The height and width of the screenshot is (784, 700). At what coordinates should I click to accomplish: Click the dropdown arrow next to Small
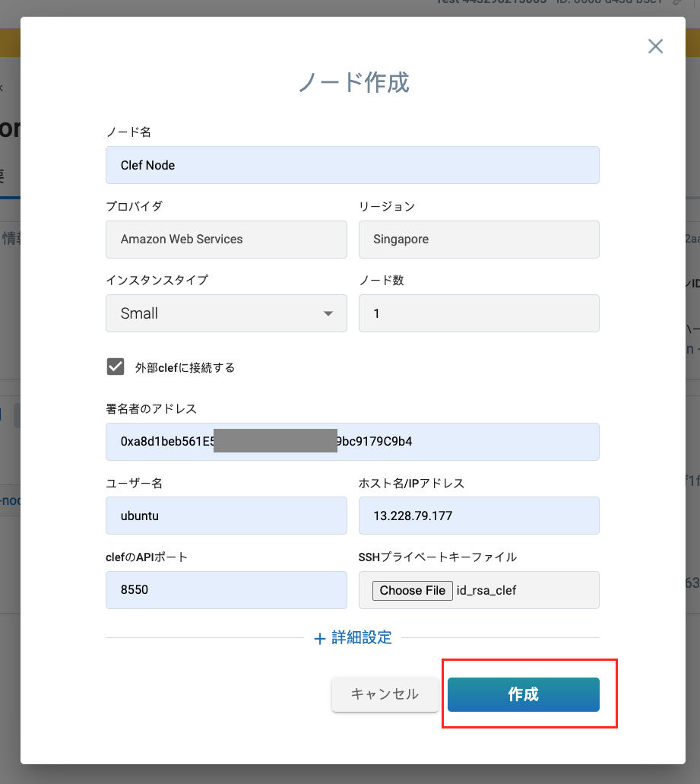[x=328, y=313]
